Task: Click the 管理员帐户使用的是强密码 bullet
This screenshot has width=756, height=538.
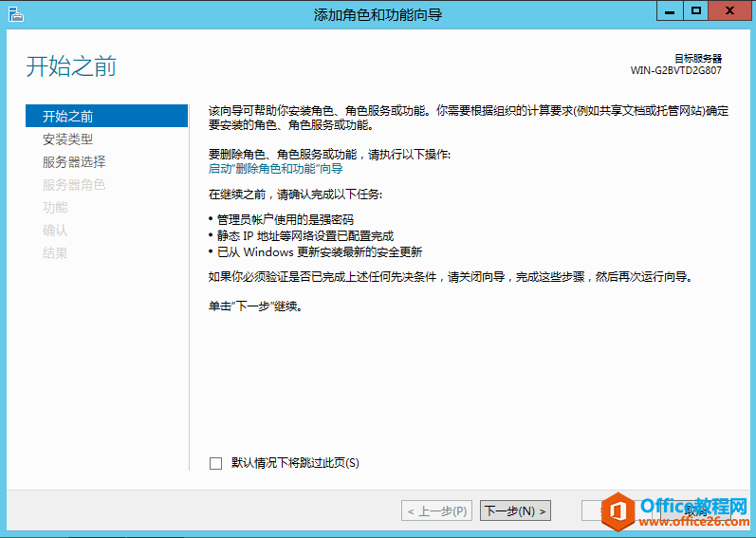Action: pos(285,220)
